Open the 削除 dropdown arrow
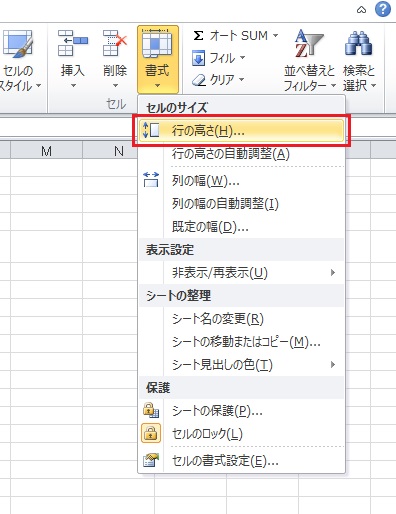Viewport: 396px width, 514px height. 115,86
